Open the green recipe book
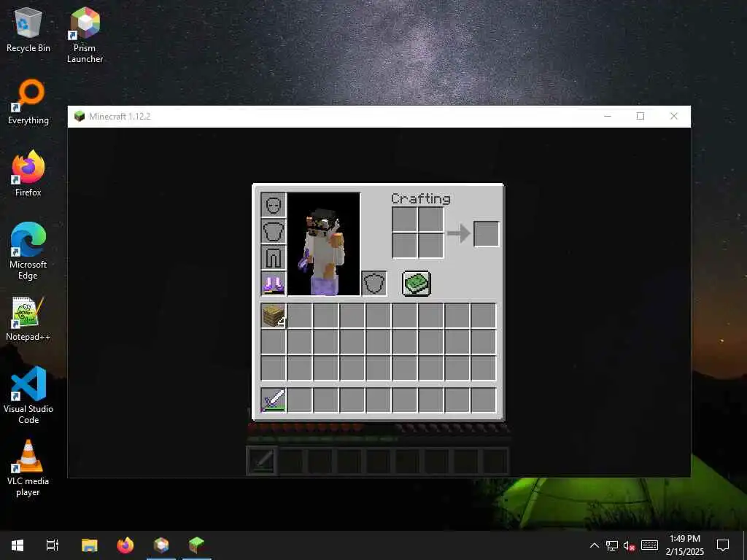Image resolution: width=747 pixels, height=560 pixels. (x=417, y=284)
